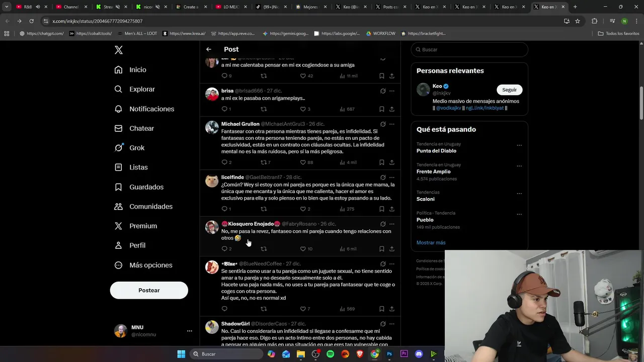The image size is (644, 362).
Task: Open more options for Frente Amplio trend
Action: pos(519,166)
